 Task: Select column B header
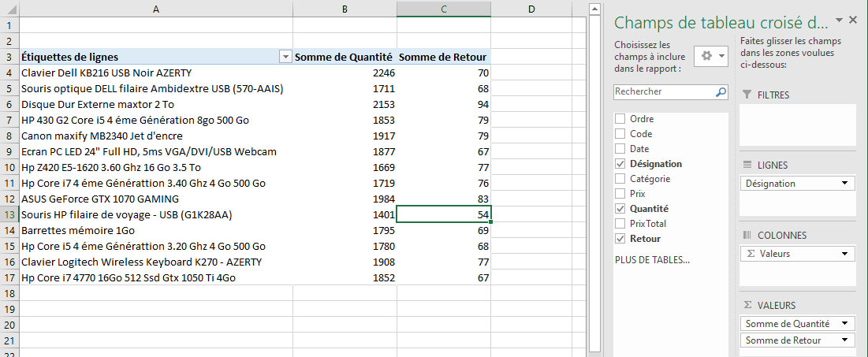click(345, 9)
